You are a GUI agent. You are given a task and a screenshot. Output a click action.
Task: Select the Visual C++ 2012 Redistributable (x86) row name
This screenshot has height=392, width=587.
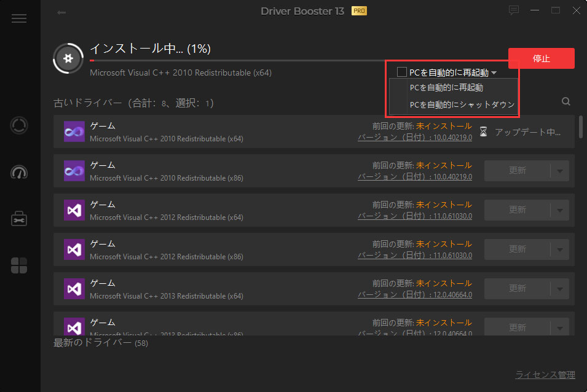point(167,257)
